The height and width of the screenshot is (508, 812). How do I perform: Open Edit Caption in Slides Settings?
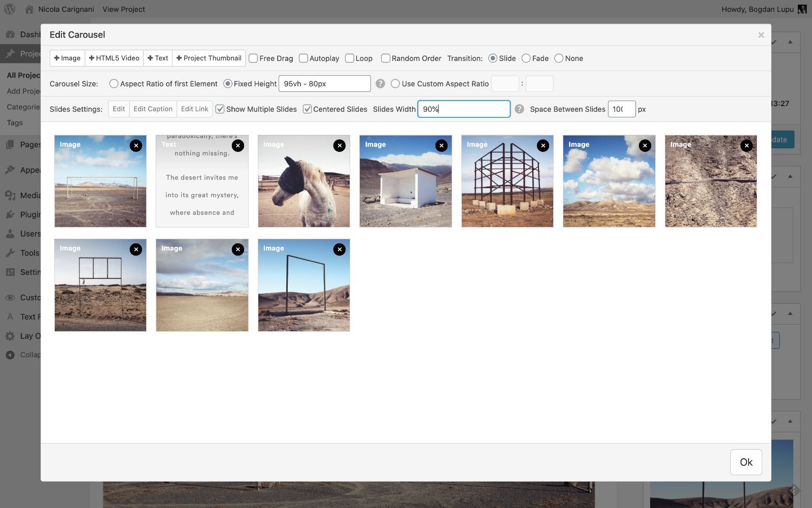[x=153, y=109]
